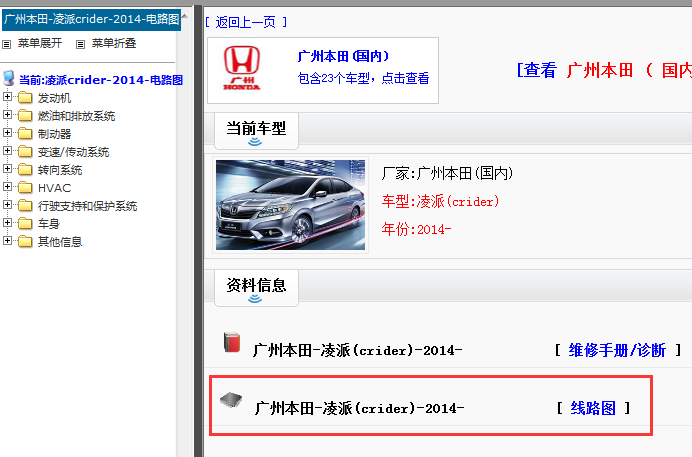Click the 菜单展开 list icon
The height and width of the screenshot is (457, 692).
pos(6,44)
